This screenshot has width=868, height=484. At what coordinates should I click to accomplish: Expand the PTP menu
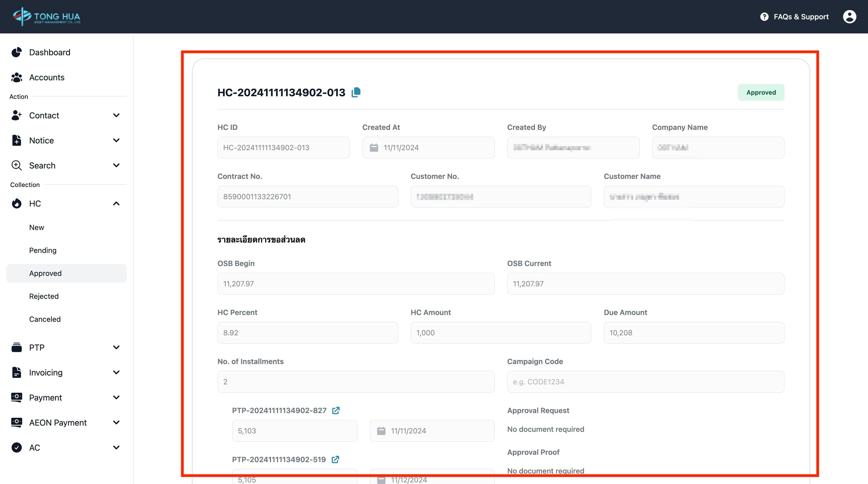[x=116, y=347]
